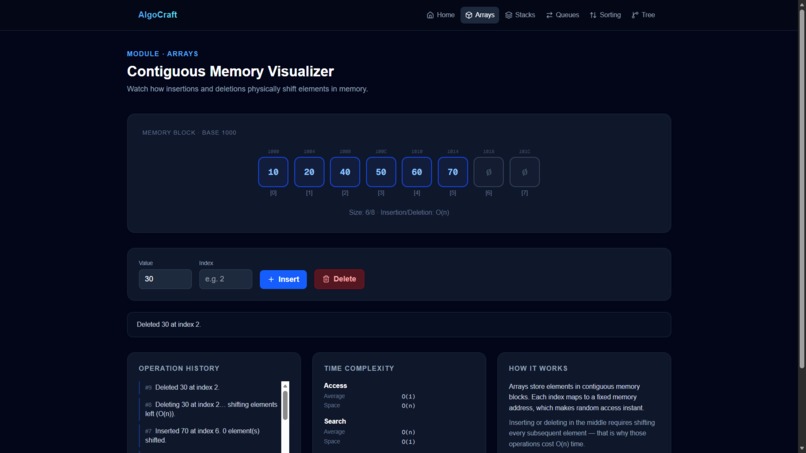Screen dimensions: 806x453
Task: Select memory cell containing 70
Action: (453, 172)
